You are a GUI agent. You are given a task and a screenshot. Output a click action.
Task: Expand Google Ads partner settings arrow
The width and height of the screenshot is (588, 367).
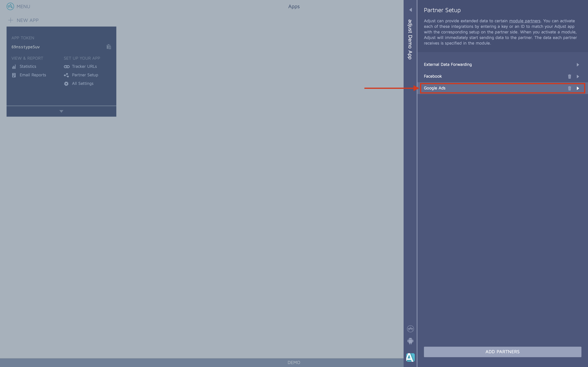point(578,88)
